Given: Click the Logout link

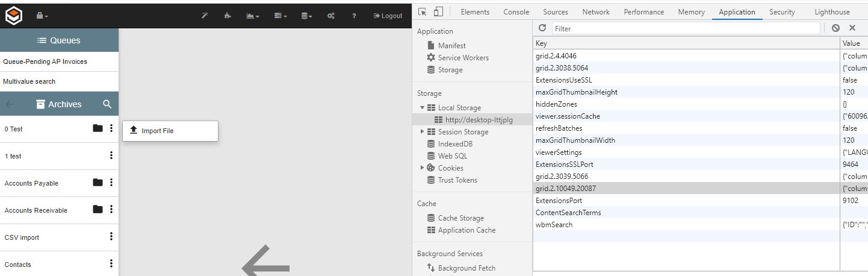Looking at the screenshot, I should (x=388, y=16).
